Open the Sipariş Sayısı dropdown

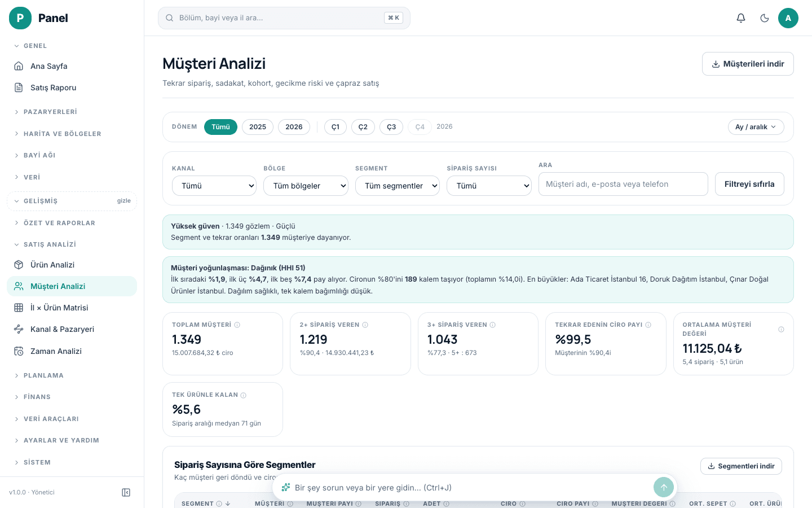click(489, 186)
